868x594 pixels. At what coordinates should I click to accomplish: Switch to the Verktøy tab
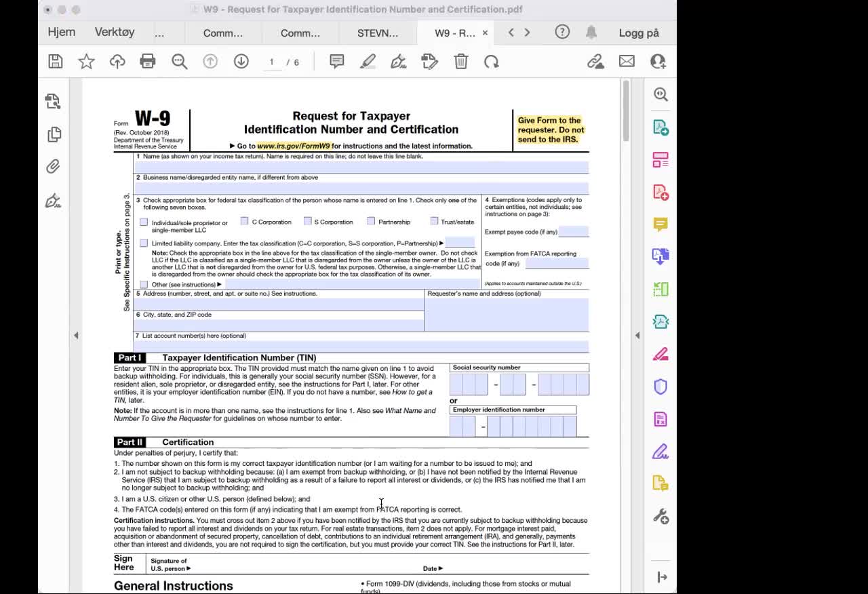(115, 32)
